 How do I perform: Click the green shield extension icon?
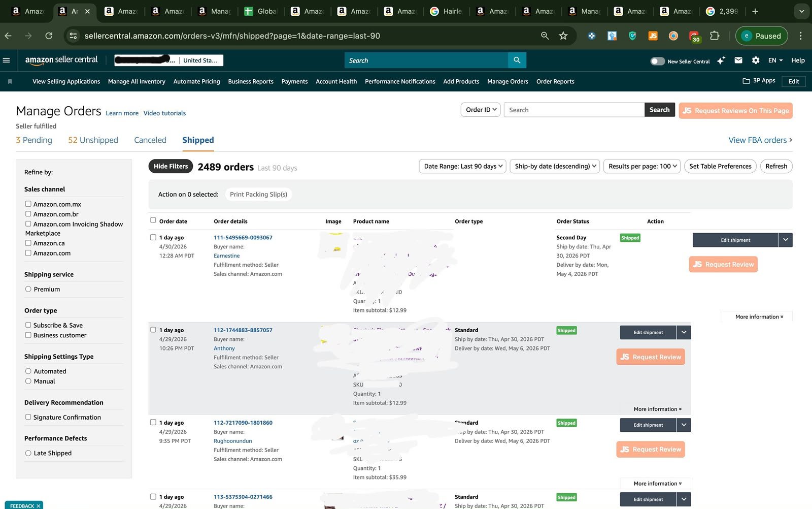632,36
